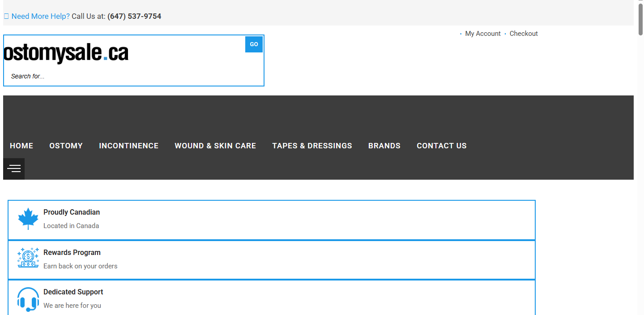
Task: Click the Canadian maple leaf icon
Action: (28, 219)
